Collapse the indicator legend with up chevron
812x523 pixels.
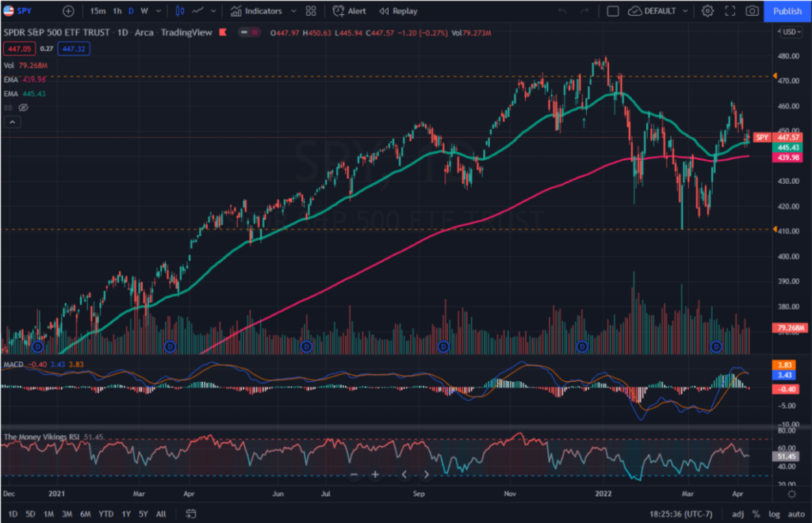click(13, 122)
